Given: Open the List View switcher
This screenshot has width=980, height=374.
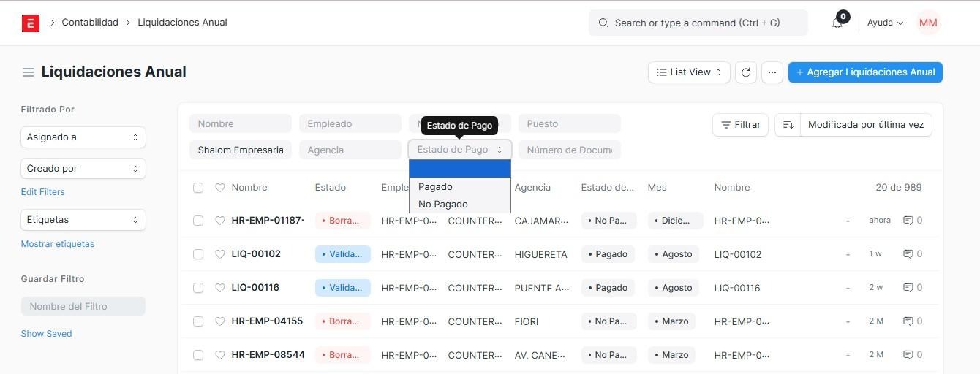Looking at the screenshot, I should click(689, 72).
